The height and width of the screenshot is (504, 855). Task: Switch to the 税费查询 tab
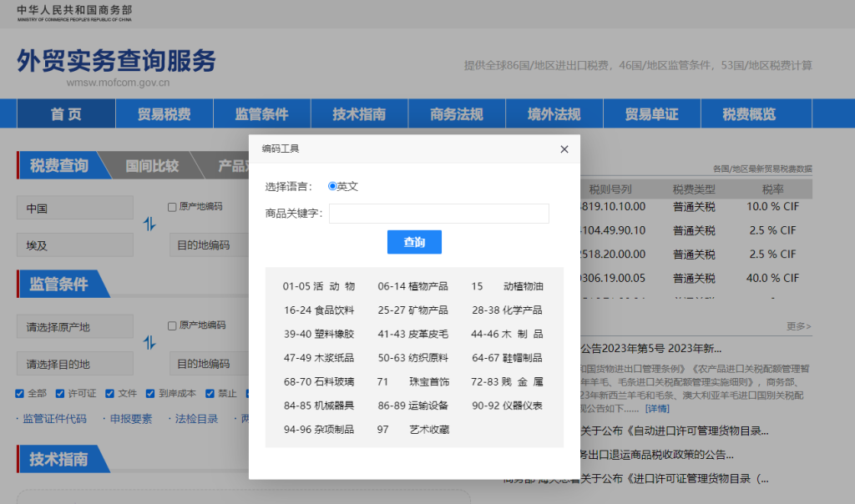[59, 166]
